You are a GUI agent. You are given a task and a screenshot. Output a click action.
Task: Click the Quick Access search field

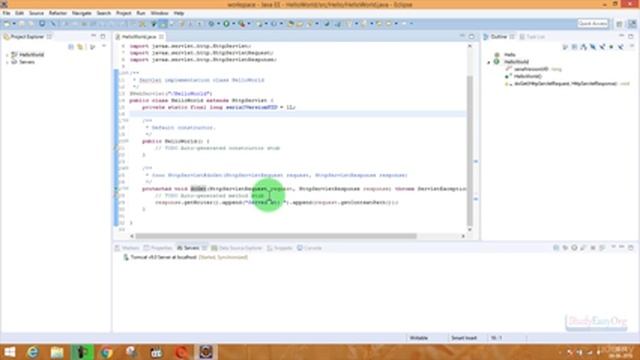[x=593, y=24]
